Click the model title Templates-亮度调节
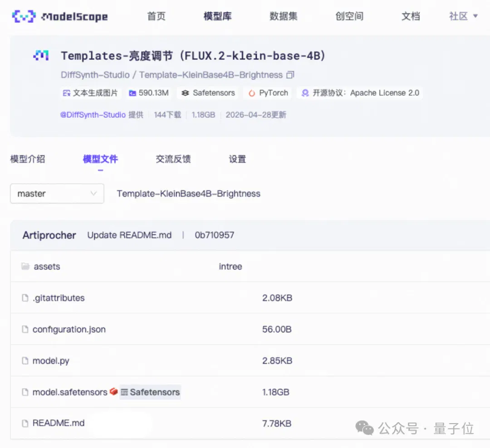Screen dimensions: 490x448 (193, 56)
